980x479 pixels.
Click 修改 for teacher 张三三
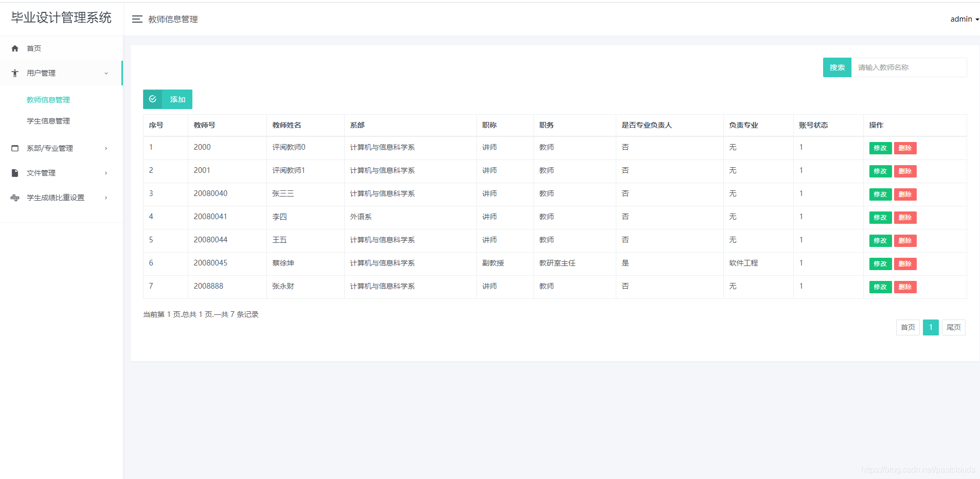coord(880,194)
